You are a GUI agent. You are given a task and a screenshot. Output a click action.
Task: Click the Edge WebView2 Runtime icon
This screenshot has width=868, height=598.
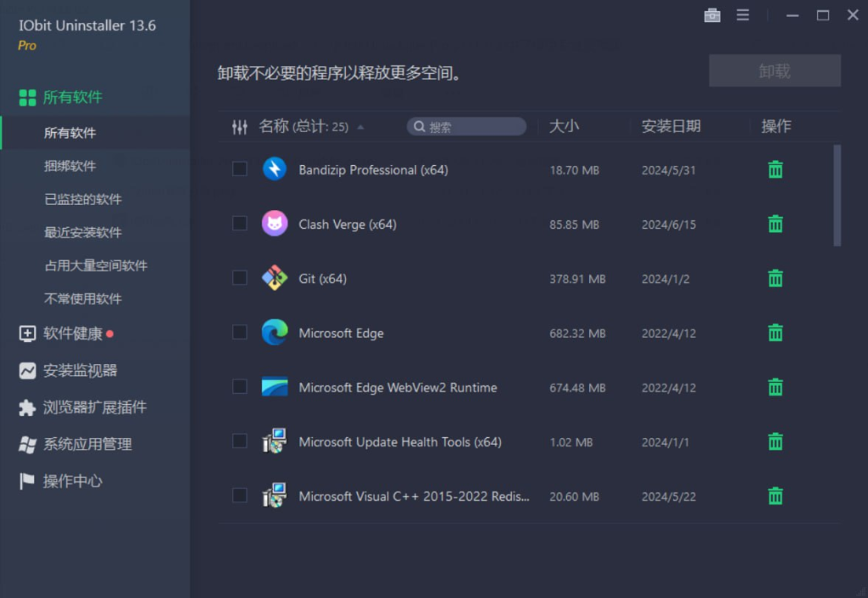pos(275,387)
